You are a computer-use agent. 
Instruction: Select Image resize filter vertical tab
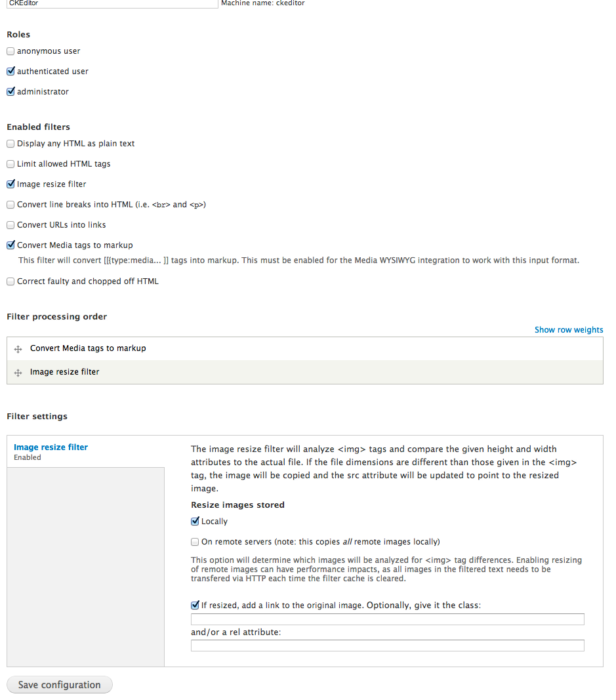(x=51, y=447)
